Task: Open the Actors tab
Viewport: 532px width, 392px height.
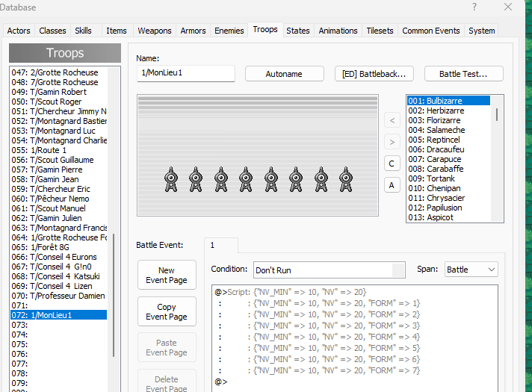Action: (19, 31)
